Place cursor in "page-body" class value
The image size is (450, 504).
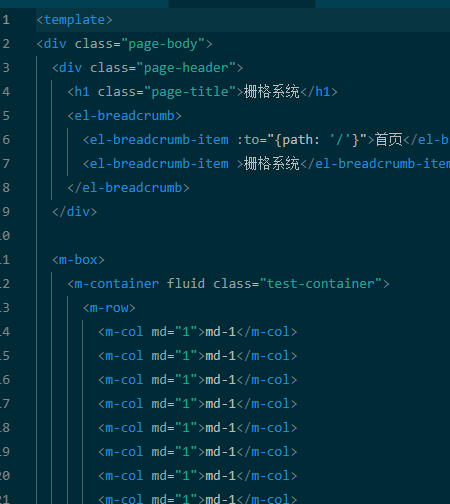pyautogui.click(x=163, y=44)
